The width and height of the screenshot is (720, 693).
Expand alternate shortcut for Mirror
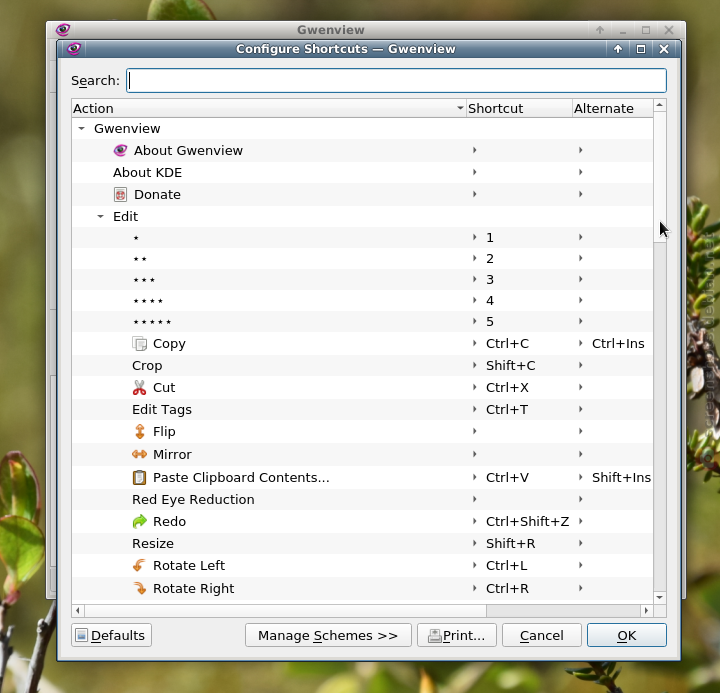[580, 454]
